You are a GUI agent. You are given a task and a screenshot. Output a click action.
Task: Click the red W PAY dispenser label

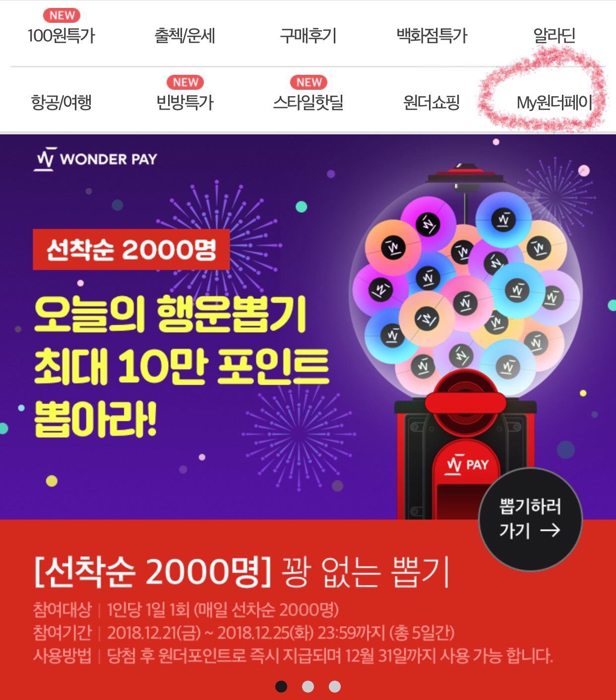(467, 465)
